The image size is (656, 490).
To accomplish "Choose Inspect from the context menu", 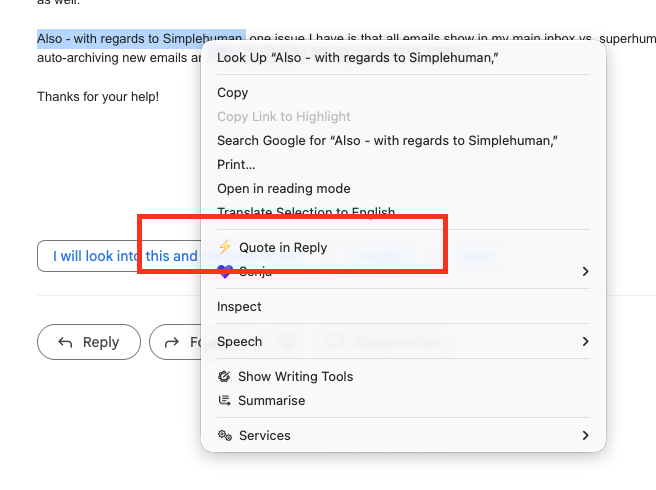I will coord(239,307).
